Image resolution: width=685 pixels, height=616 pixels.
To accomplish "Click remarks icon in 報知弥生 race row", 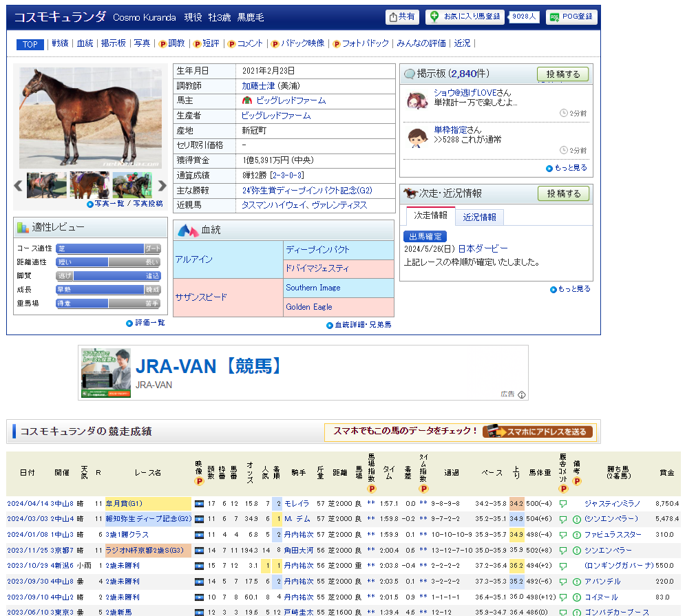I will click(x=576, y=519).
